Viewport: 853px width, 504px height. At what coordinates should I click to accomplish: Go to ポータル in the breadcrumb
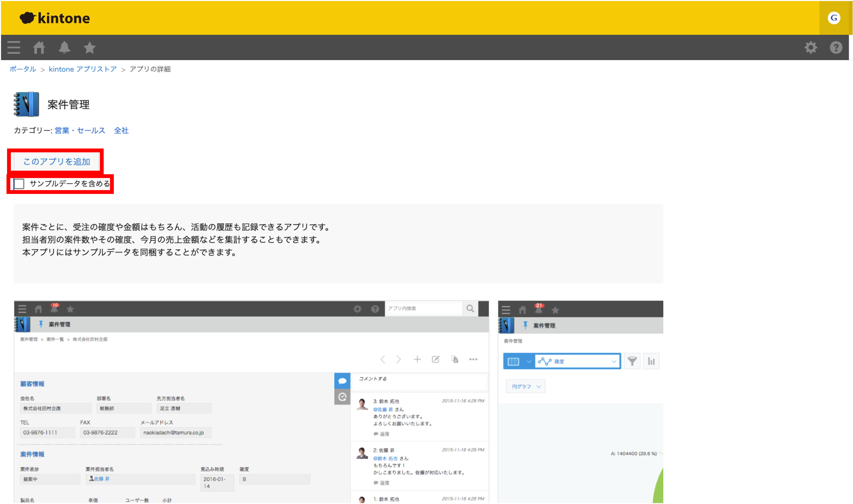22,69
